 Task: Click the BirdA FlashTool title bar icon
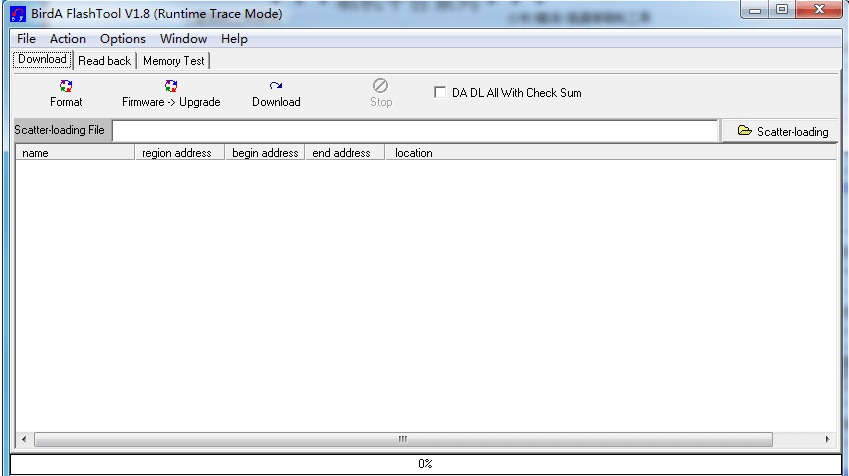18,14
